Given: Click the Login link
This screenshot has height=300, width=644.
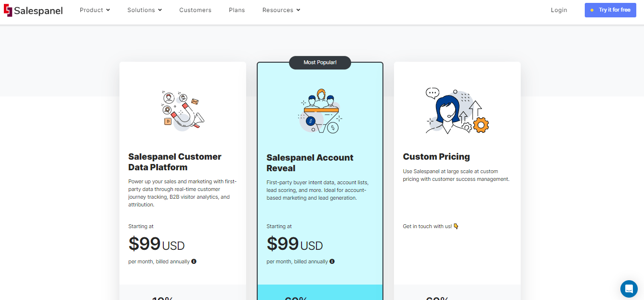Looking at the screenshot, I should pos(559,10).
